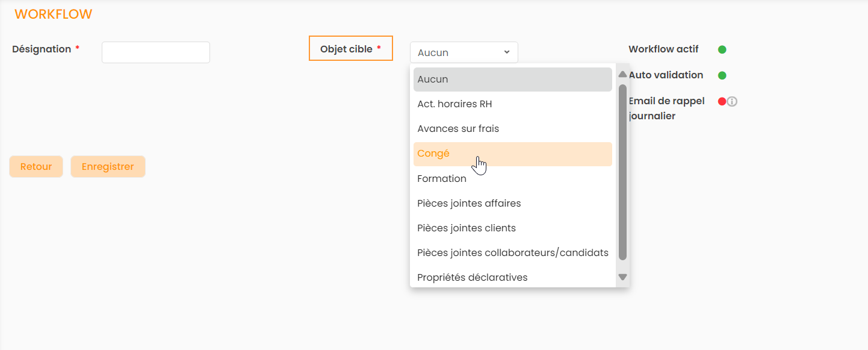Enable the Email de rappel journalier red toggle

(722, 101)
